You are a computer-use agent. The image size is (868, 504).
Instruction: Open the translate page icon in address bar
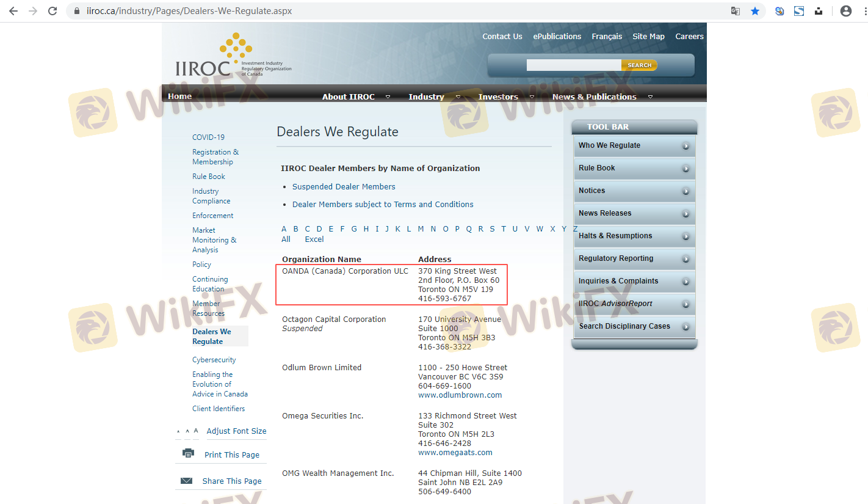pos(736,11)
